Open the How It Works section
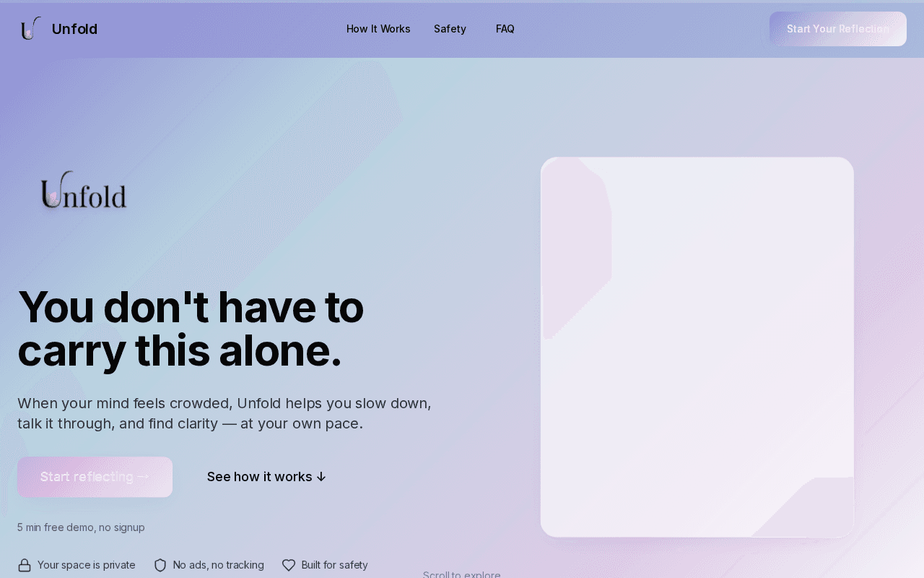Image resolution: width=924 pixels, height=578 pixels. (x=378, y=29)
